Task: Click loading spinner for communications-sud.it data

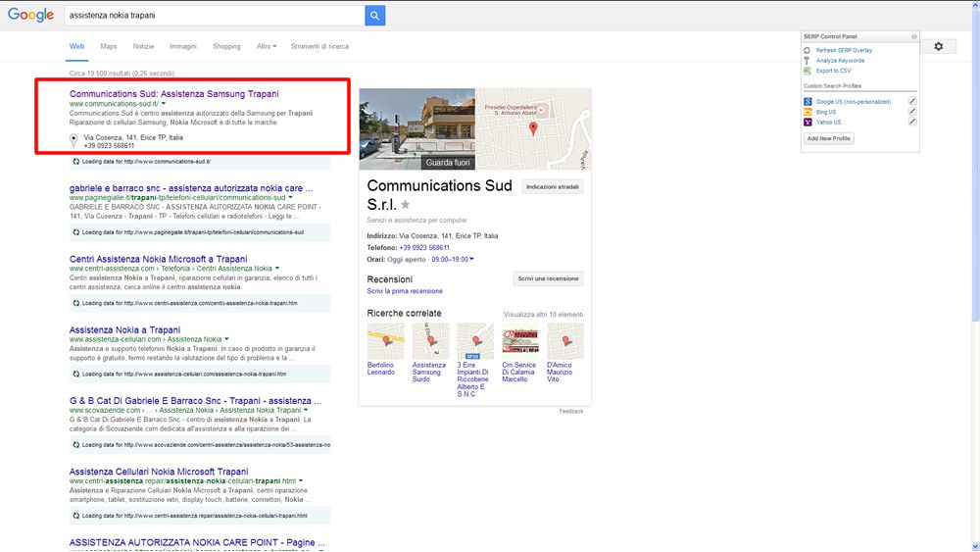Action: pos(76,162)
